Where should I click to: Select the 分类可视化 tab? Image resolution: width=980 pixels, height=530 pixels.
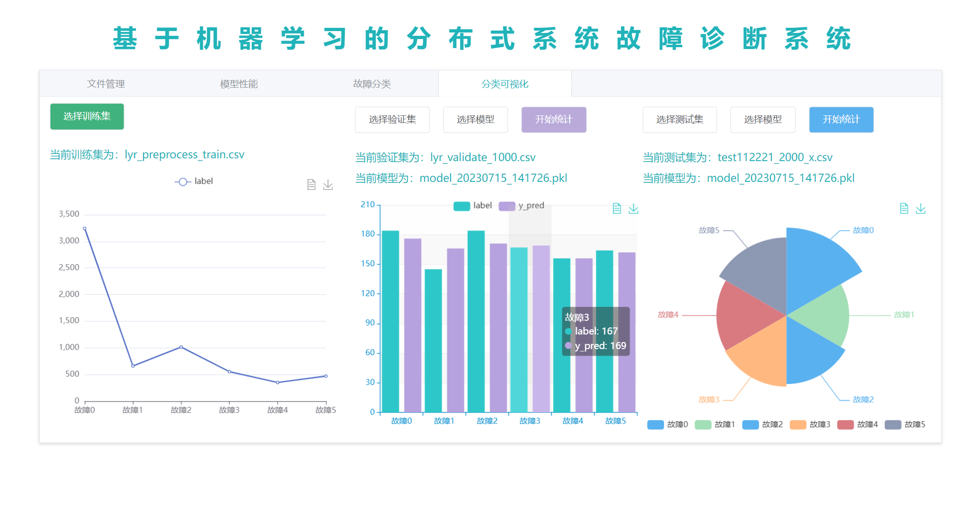point(505,84)
